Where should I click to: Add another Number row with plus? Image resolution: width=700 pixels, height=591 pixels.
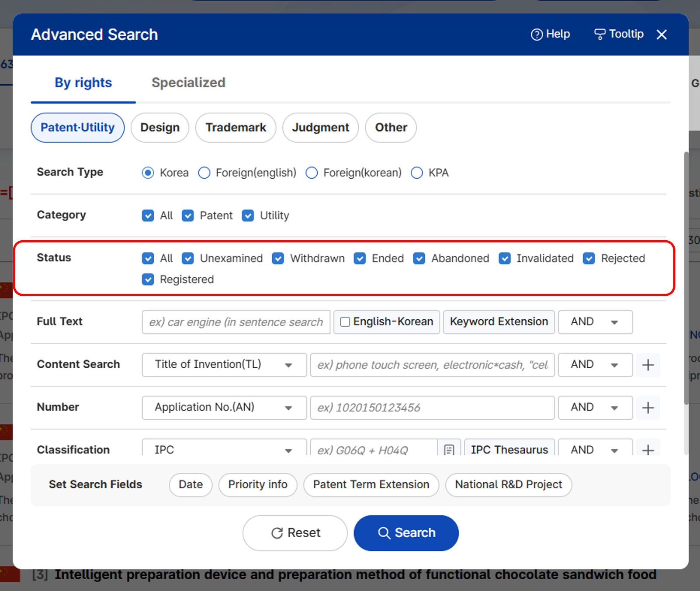[648, 408]
